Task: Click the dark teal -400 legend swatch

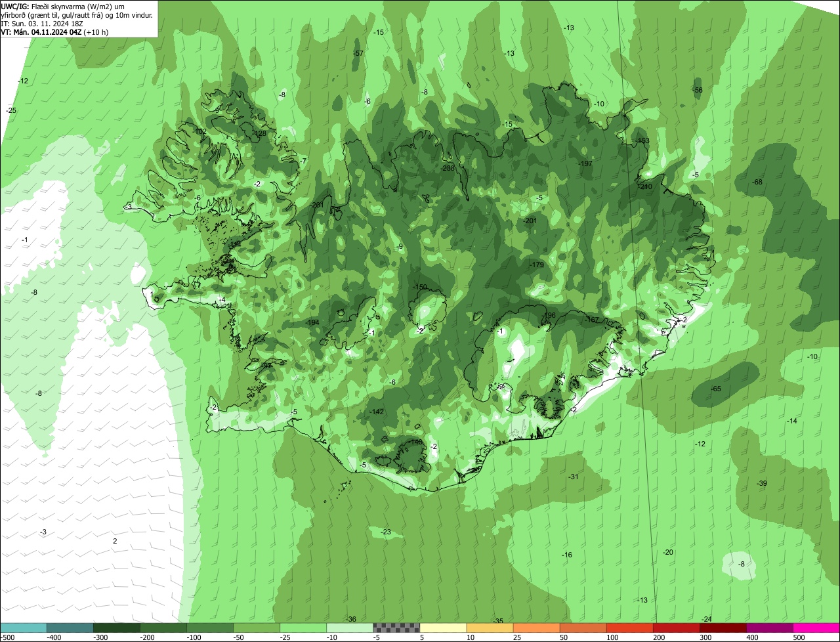Action: 70,628
